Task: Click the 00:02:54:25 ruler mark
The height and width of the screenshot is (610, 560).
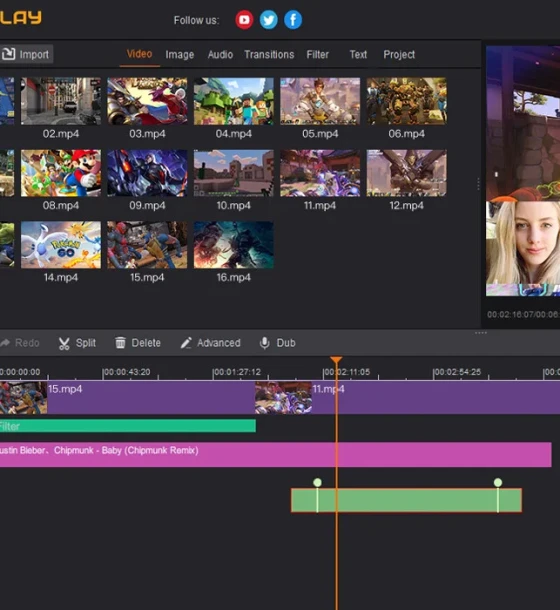Action: click(457, 372)
